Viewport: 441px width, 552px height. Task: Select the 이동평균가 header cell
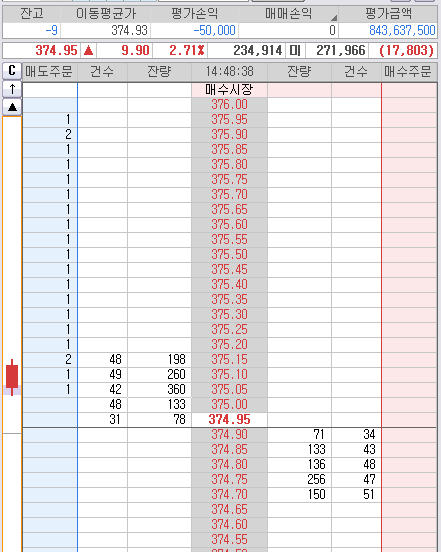click(106, 14)
